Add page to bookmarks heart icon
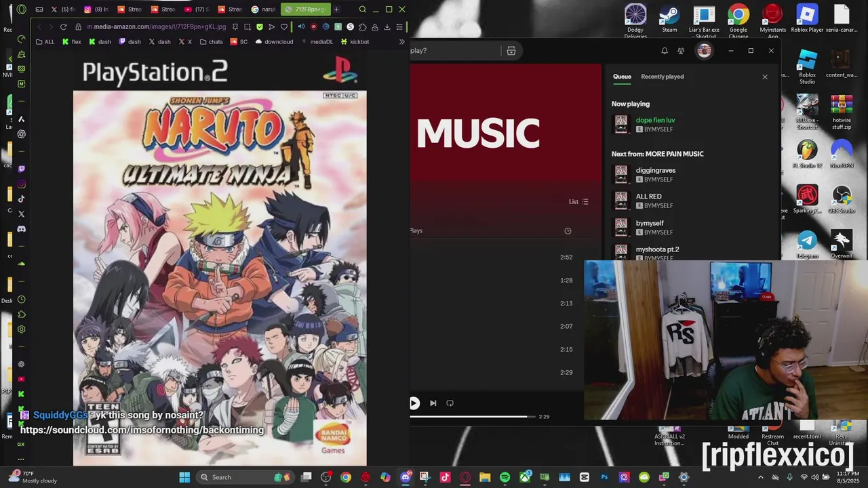The height and width of the screenshot is (488, 868). pyautogui.click(x=283, y=26)
